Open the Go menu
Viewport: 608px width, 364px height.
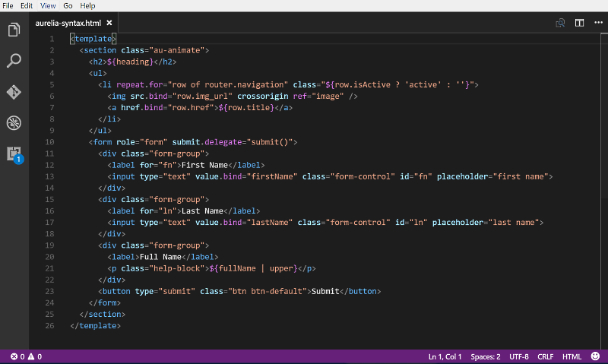coord(67,5)
